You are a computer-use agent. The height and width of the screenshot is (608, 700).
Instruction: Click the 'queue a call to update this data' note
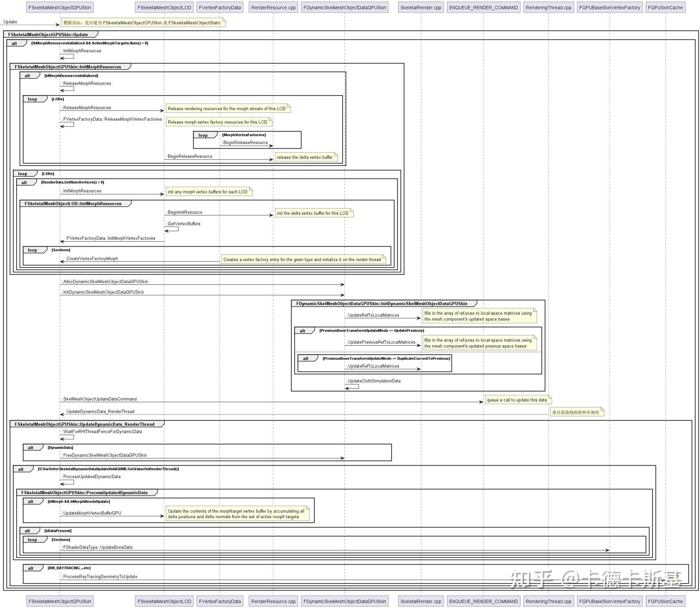tap(518, 400)
